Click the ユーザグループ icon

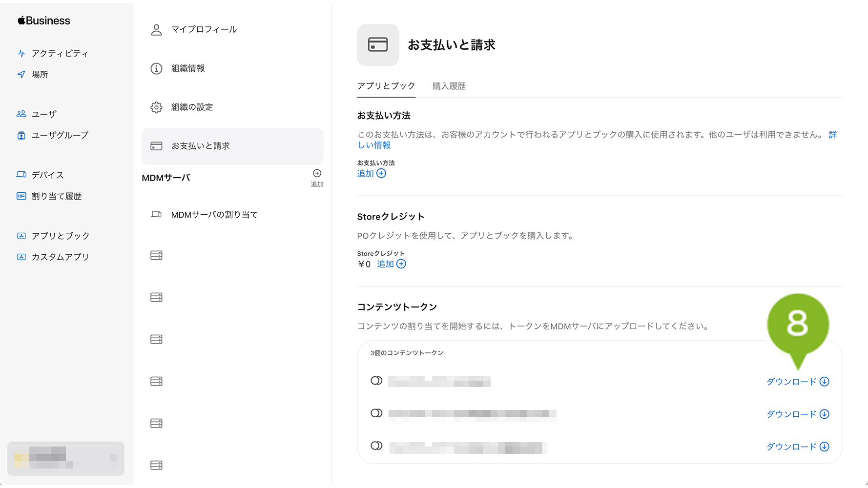point(21,135)
